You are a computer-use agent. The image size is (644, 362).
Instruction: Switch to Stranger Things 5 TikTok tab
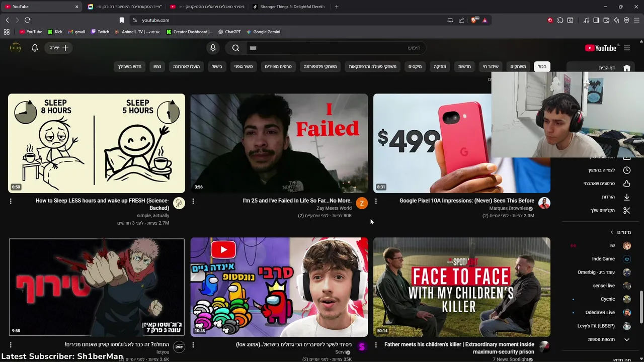289,7
